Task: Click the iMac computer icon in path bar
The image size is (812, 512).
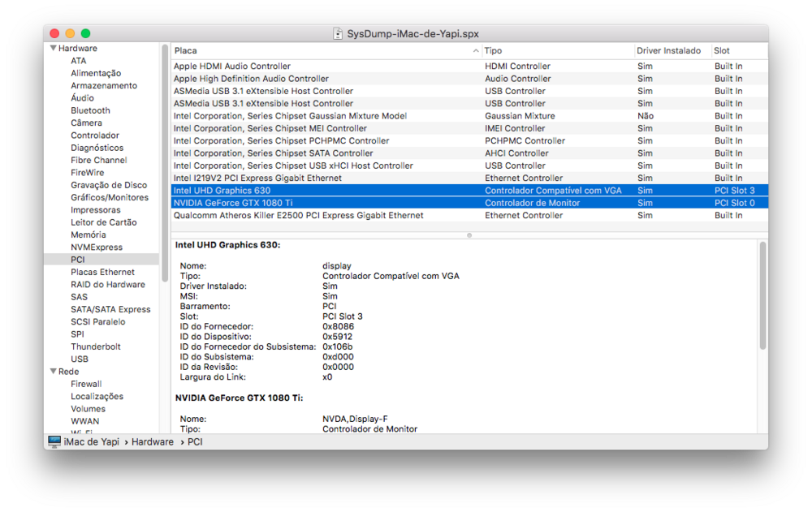Action: point(54,441)
